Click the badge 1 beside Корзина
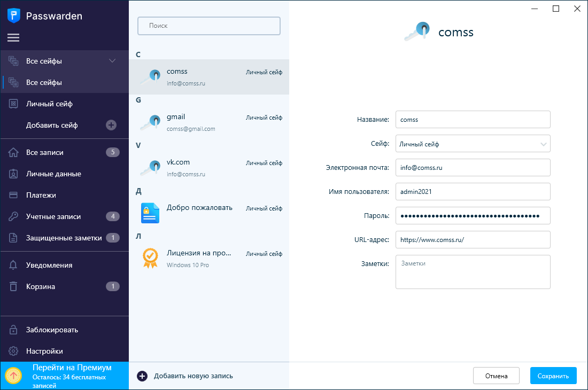 pyautogui.click(x=113, y=286)
